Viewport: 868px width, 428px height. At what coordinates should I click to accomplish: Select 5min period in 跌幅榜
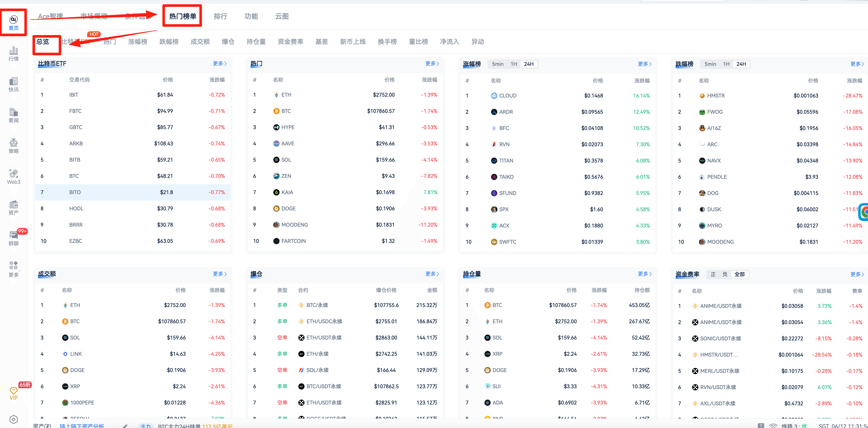(x=710, y=64)
